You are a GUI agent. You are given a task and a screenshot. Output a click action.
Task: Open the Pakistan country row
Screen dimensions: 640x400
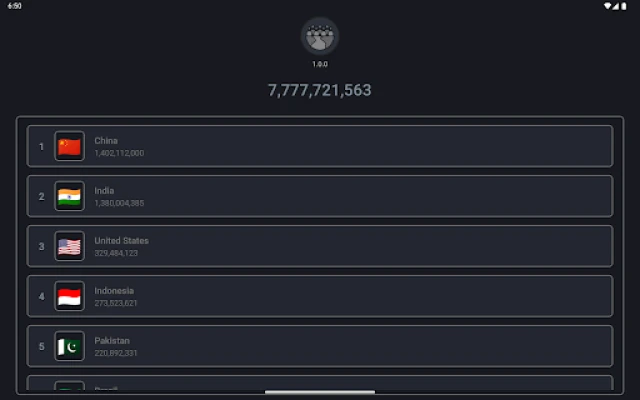pyautogui.click(x=320, y=346)
